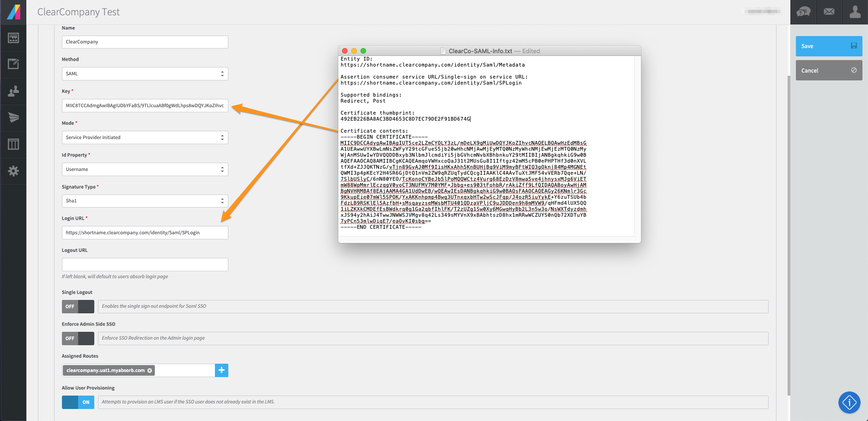The image size is (868, 421).
Task: Click the Cancel button
Action: tap(829, 70)
